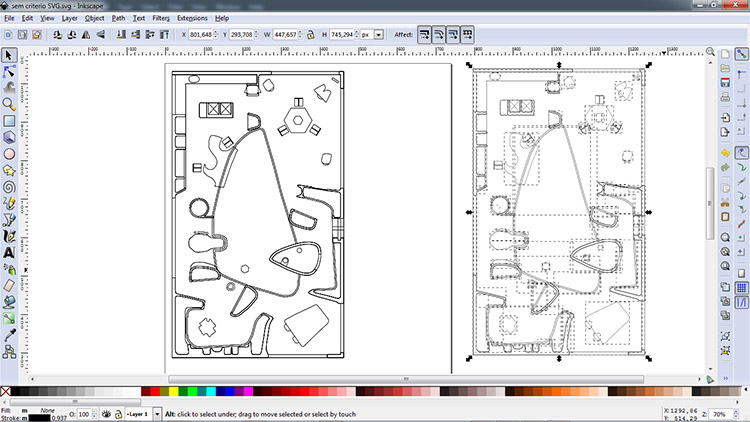Lower selection to bottom
Screen dimensions: 750x422
click(x=121, y=34)
